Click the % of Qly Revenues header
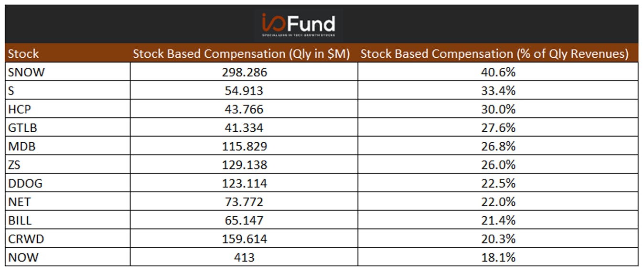 pos(494,54)
